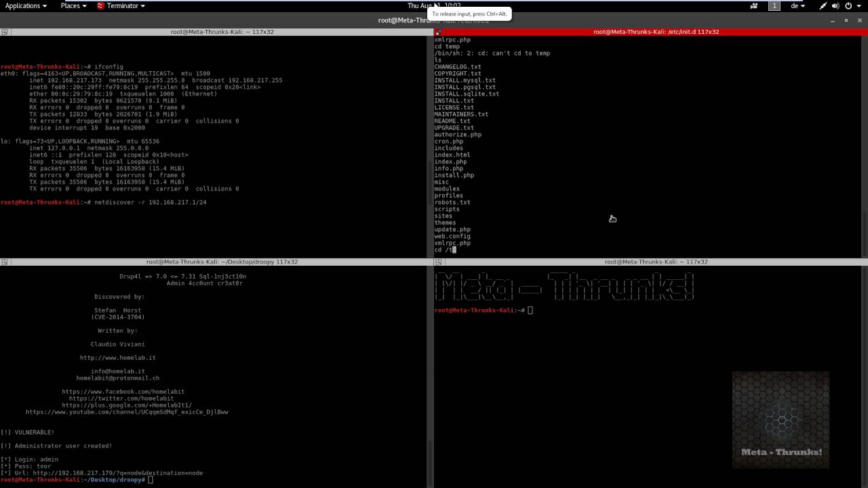The width and height of the screenshot is (868, 488).
Task: Click the screen recording camera icon
Action: click(754, 5)
